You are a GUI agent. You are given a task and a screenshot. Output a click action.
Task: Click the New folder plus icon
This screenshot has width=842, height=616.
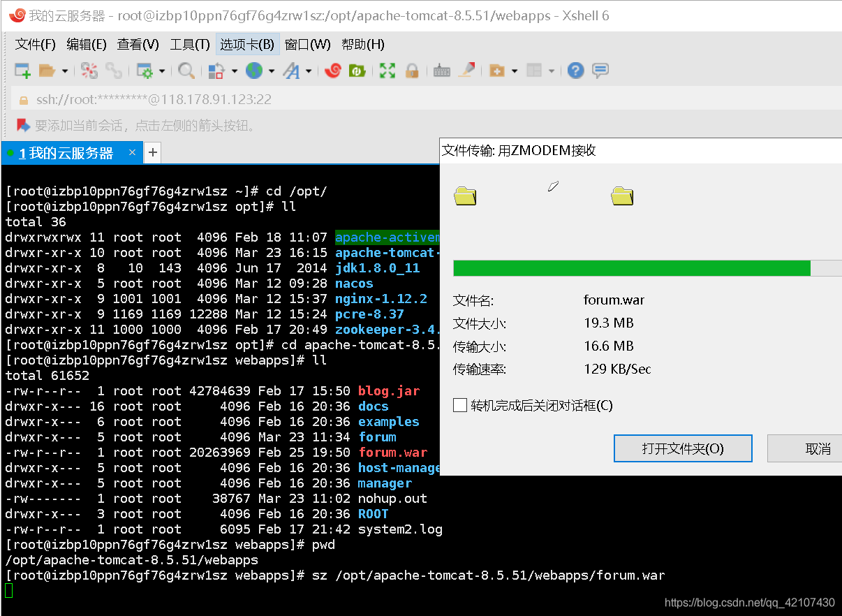(x=497, y=71)
